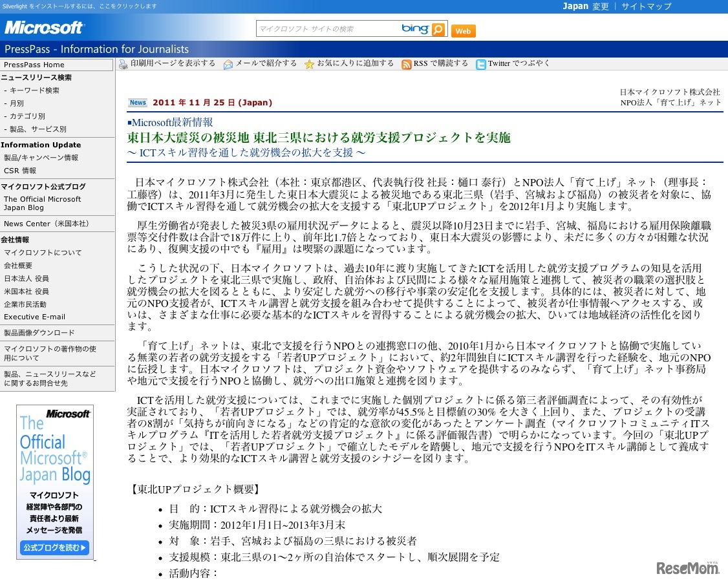
Task: Open マイクロソフトの著作物の使用について item
Action: 50,354
